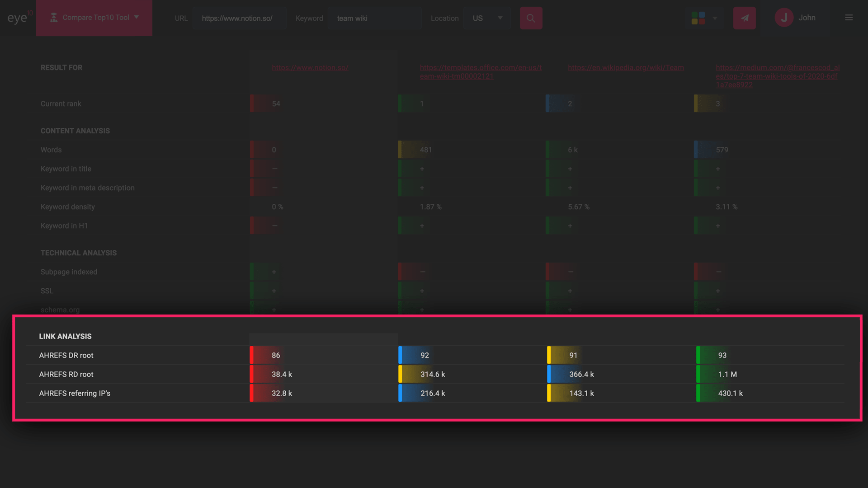Click the DR root value 91
The width and height of the screenshot is (868, 488).
[573, 355]
